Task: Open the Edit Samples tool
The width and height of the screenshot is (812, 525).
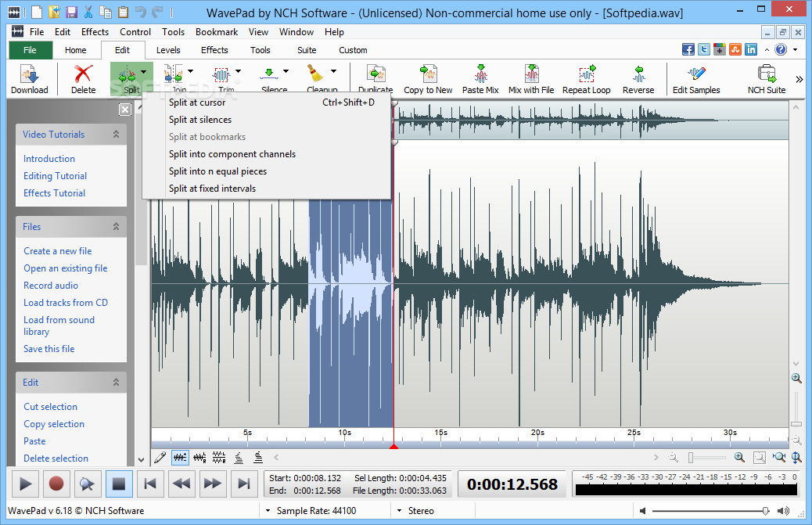Action: tap(696, 74)
